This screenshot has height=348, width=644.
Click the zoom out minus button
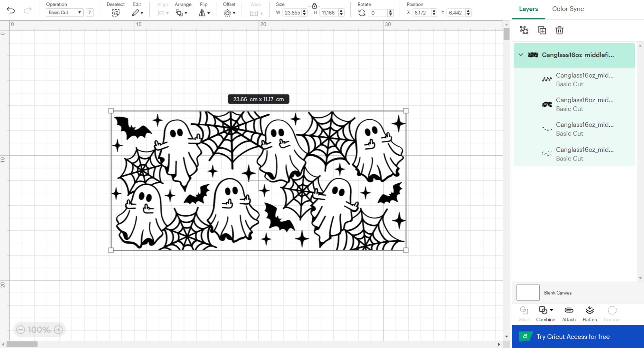[21, 330]
